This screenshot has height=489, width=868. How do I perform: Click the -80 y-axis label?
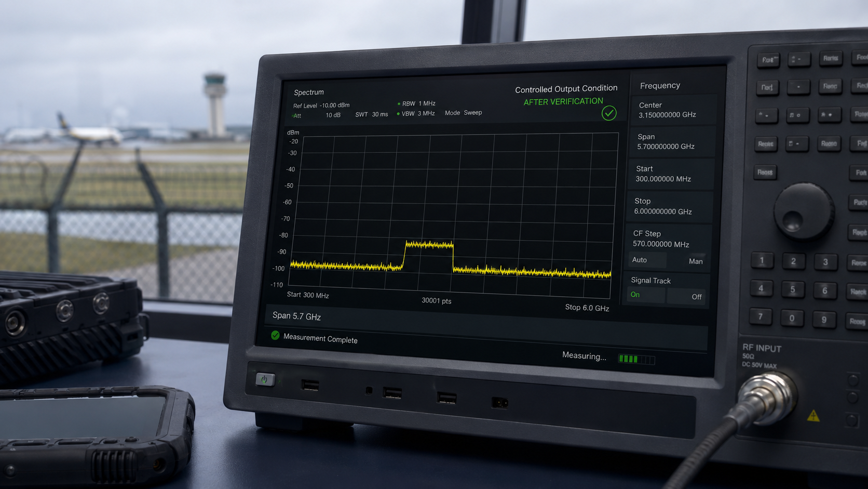pos(283,235)
